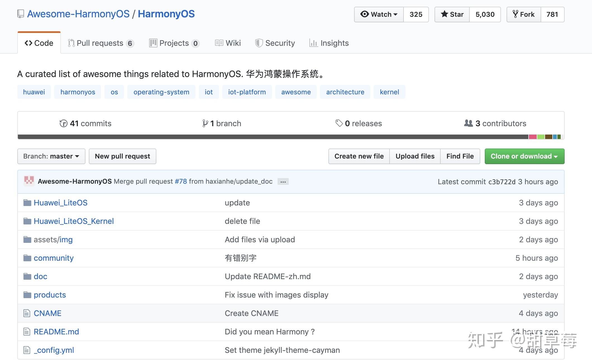
Task: Click the Projects board icon
Action: coord(153,43)
